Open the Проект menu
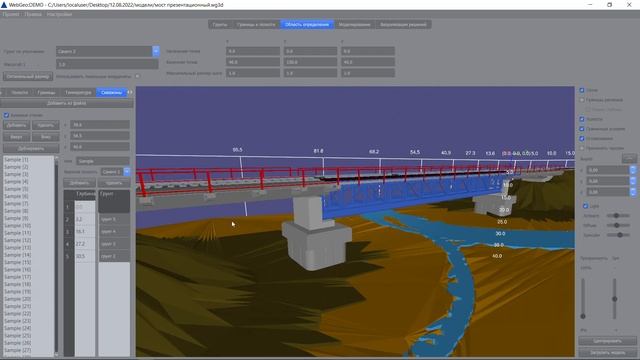Viewport: 640px width, 360px height. 11,14
